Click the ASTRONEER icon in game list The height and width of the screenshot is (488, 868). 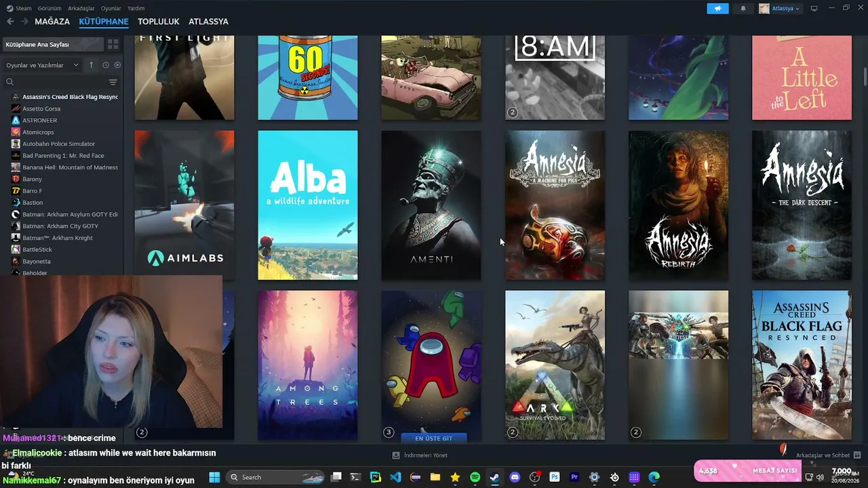pyautogui.click(x=16, y=120)
